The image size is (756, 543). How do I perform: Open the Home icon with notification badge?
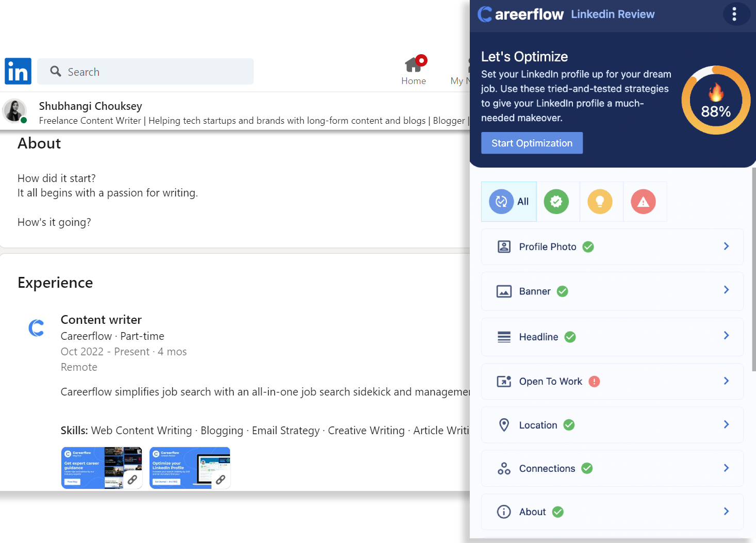pyautogui.click(x=415, y=63)
